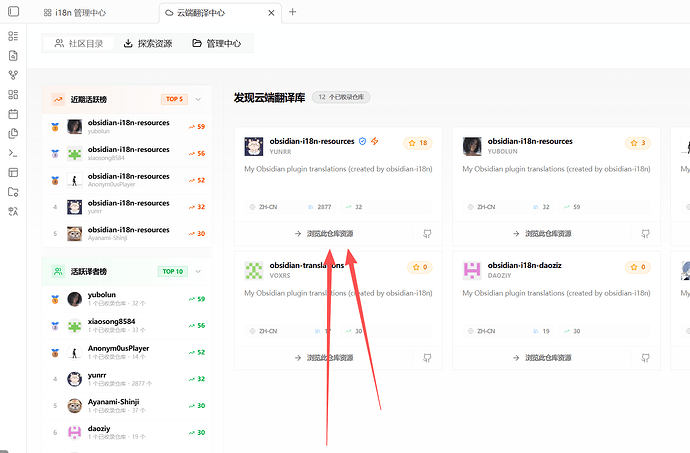The image size is (690, 453).
Task: Click ZH-CN language tag on YUNRR card
Action: [264, 207]
